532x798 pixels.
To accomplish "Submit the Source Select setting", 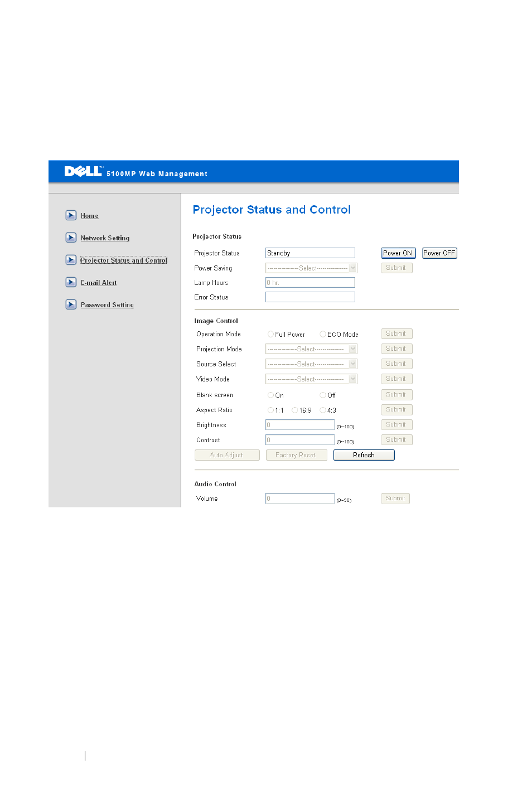I will [x=396, y=364].
